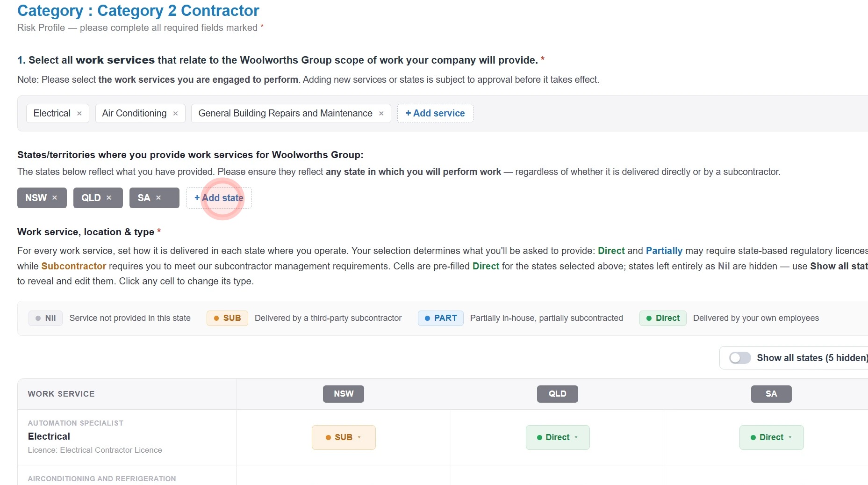
Task: Open the SUB dropdown for Electrical NSW
Action: click(x=344, y=437)
